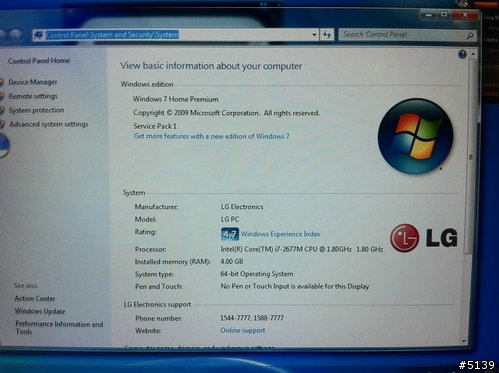499x373 pixels.
Task: Click the vertical scrollbar thumb
Action: (470, 157)
